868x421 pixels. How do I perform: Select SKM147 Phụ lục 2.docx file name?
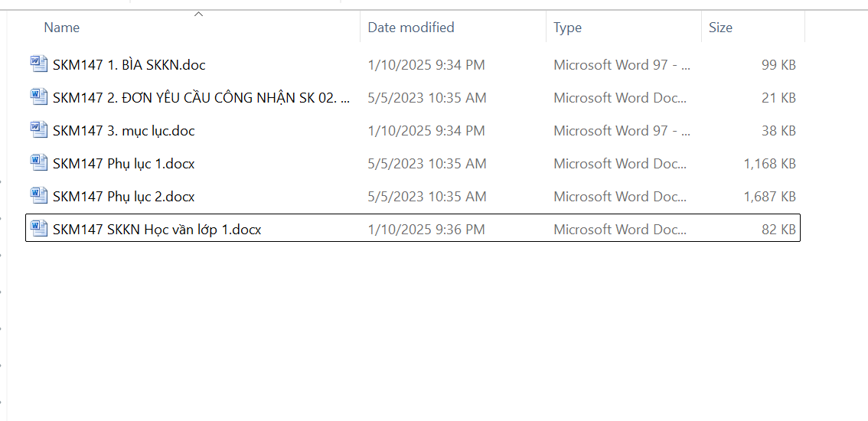[x=124, y=196]
